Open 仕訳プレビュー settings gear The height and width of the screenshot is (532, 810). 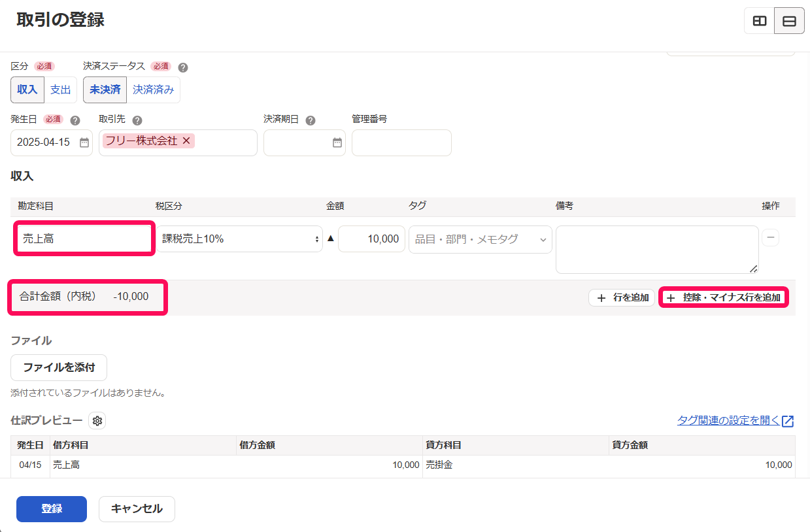97,421
